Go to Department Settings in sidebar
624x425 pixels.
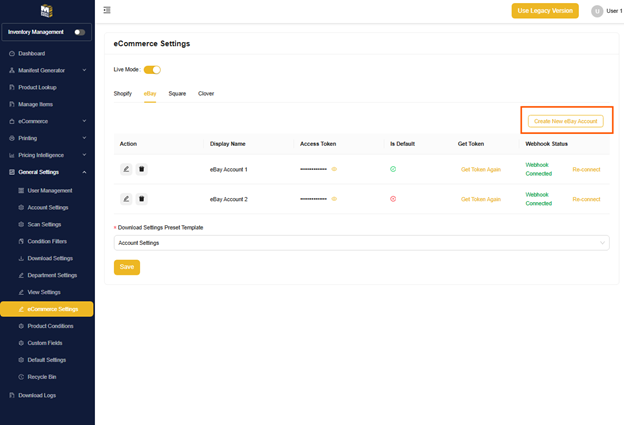pyautogui.click(x=52, y=275)
